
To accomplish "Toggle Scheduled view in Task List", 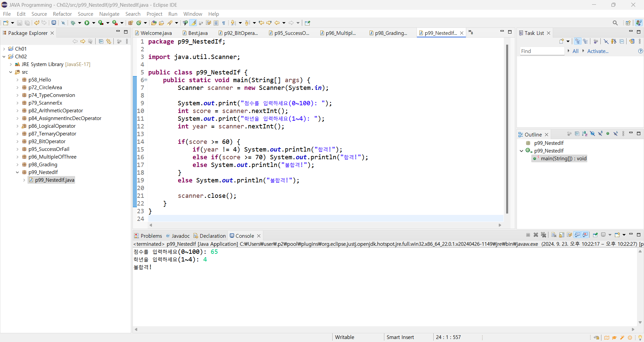I will point(585,41).
